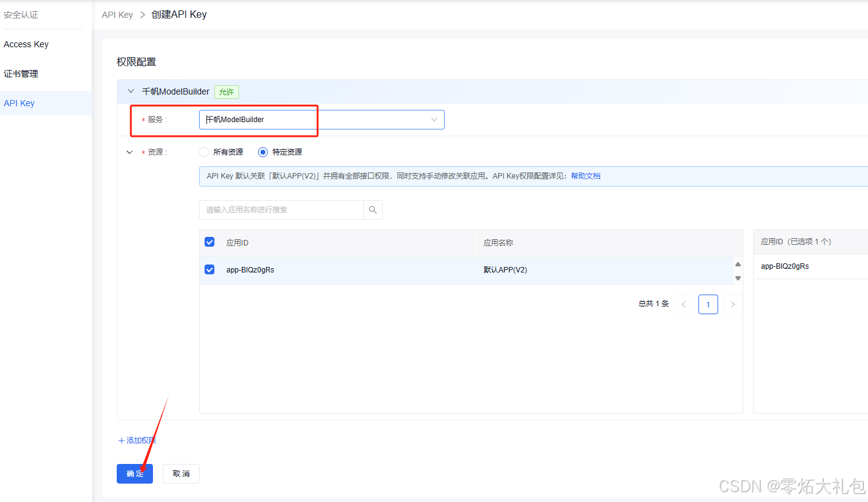Focus the 应用名称 search input field
Viewport: 868px width, 502px height.
pos(281,210)
